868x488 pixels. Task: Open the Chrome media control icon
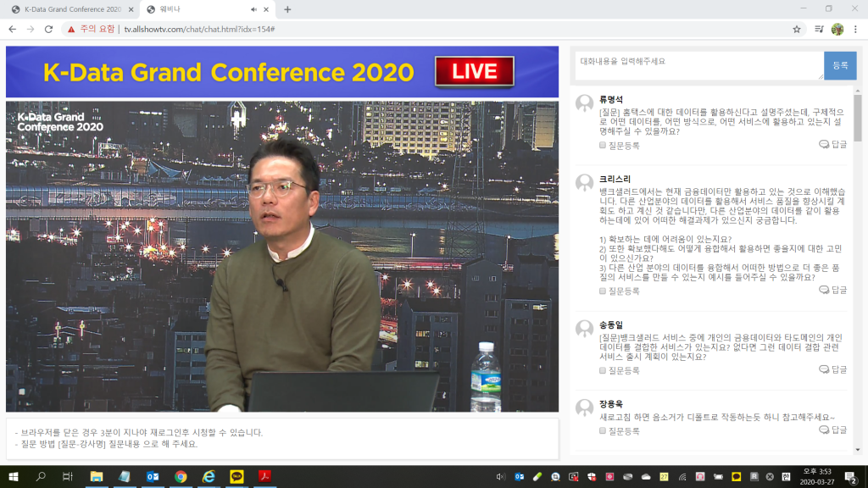tap(820, 30)
